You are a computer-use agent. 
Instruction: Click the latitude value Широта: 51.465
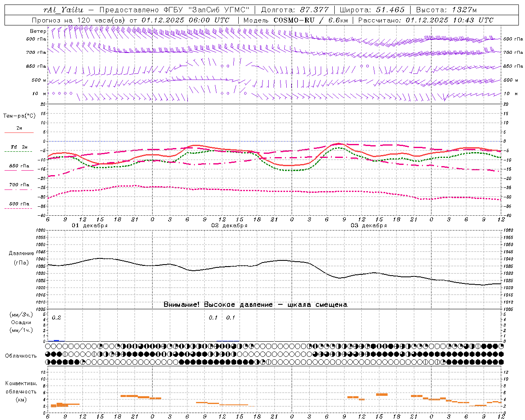click(x=372, y=10)
